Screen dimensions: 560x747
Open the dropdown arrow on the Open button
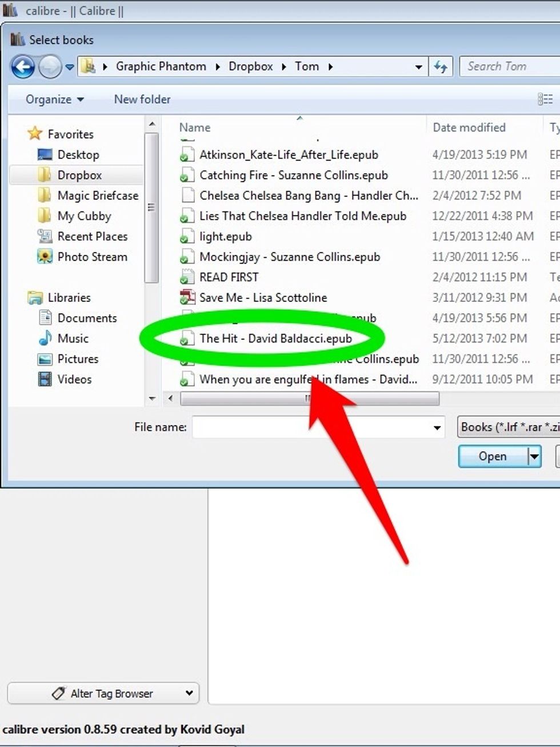[x=536, y=456]
